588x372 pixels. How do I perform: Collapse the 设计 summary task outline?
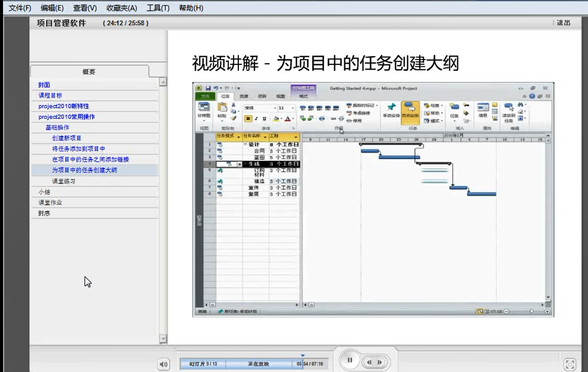[245, 145]
